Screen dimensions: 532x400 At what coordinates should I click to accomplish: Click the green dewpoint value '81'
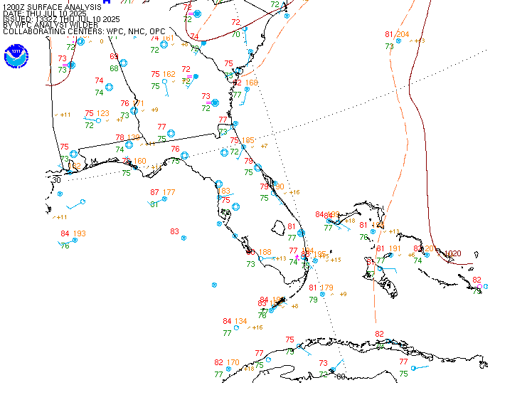click(x=154, y=204)
